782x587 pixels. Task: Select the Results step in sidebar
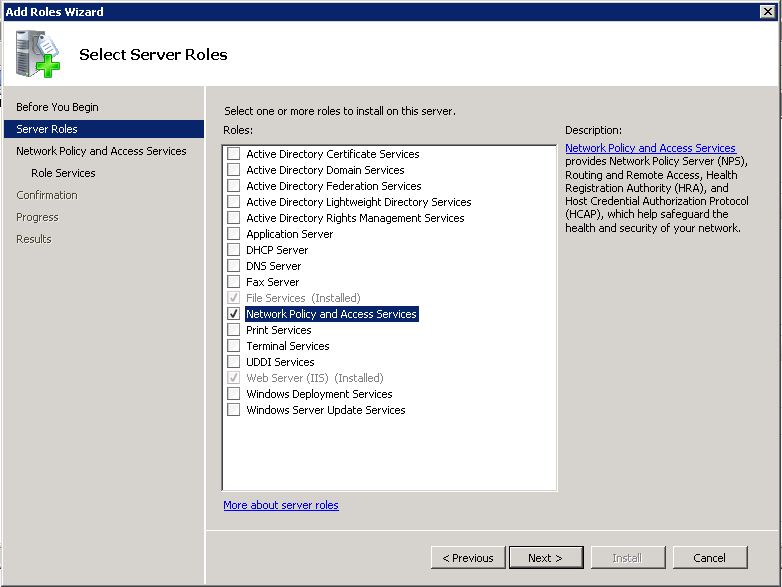33,239
